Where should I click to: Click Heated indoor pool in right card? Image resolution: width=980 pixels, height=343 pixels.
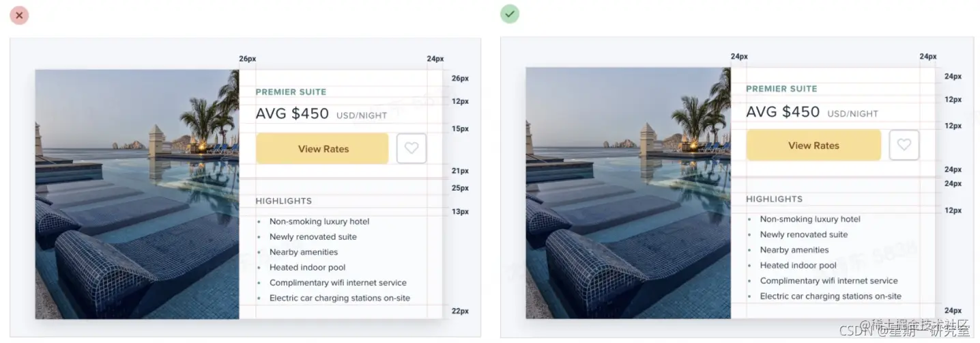click(798, 265)
